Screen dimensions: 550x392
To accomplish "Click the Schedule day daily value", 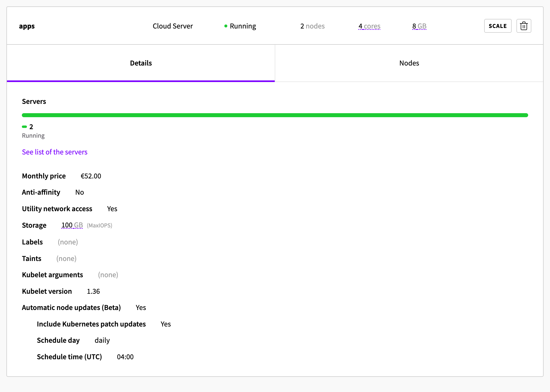I will (102, 340).
